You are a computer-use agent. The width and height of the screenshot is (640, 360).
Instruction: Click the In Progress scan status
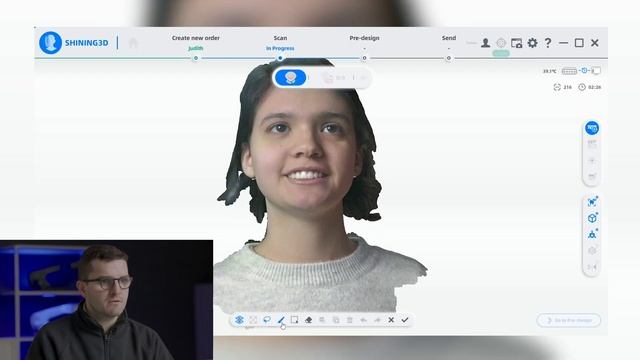pos(280,48)
